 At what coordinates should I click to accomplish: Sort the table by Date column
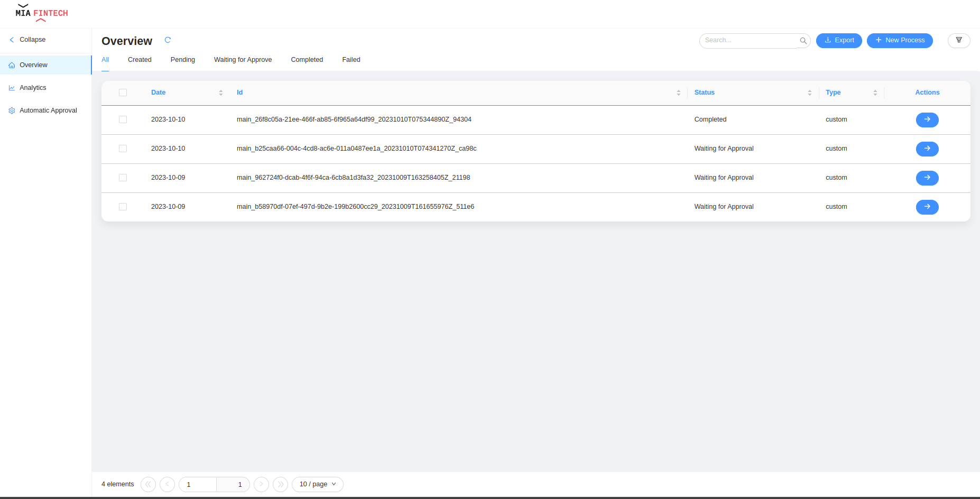[x=221, y=93]
